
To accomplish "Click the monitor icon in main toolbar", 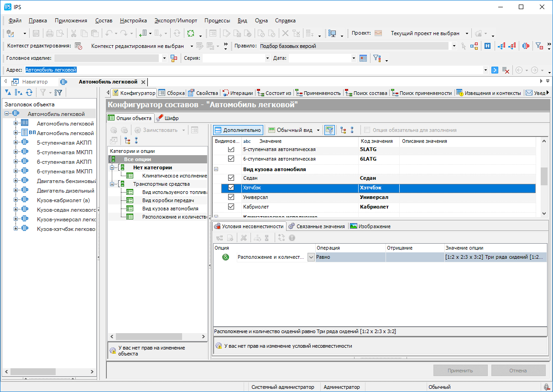I will click(x=332, y=33).
